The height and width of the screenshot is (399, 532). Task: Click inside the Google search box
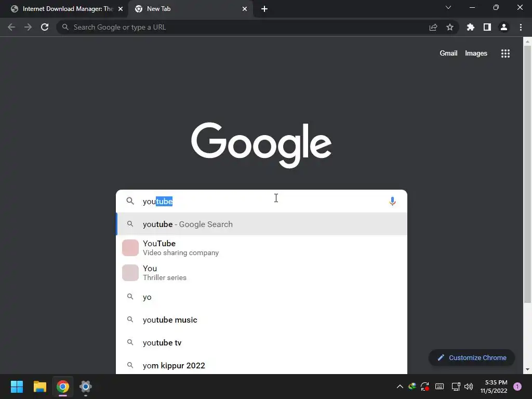[261, 201]
